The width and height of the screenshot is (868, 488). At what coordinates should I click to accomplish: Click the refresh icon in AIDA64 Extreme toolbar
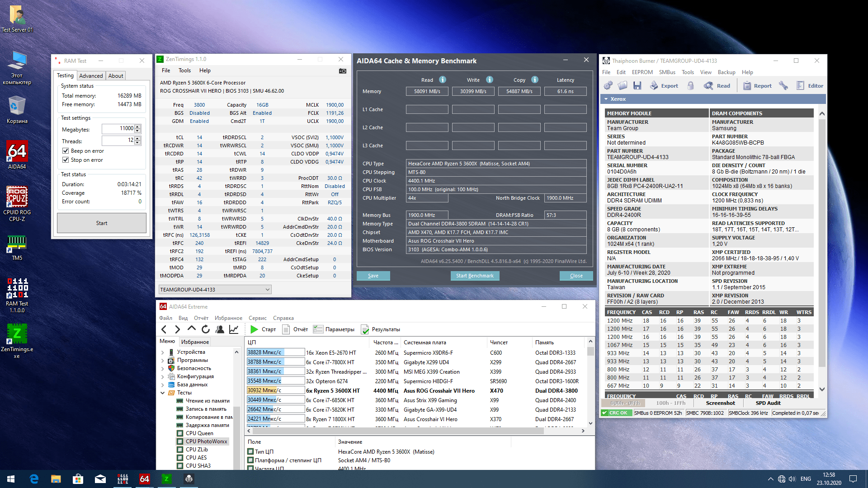(206, 329)
